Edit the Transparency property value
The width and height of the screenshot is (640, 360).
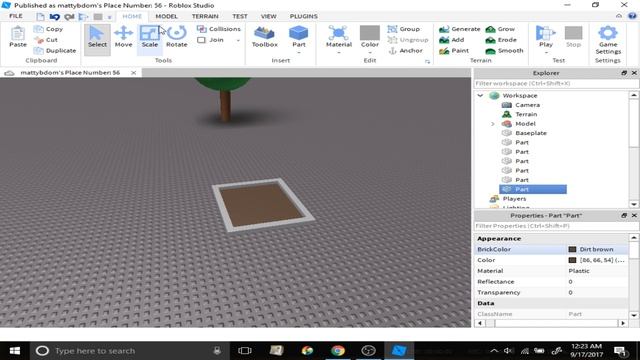point(597,292)
